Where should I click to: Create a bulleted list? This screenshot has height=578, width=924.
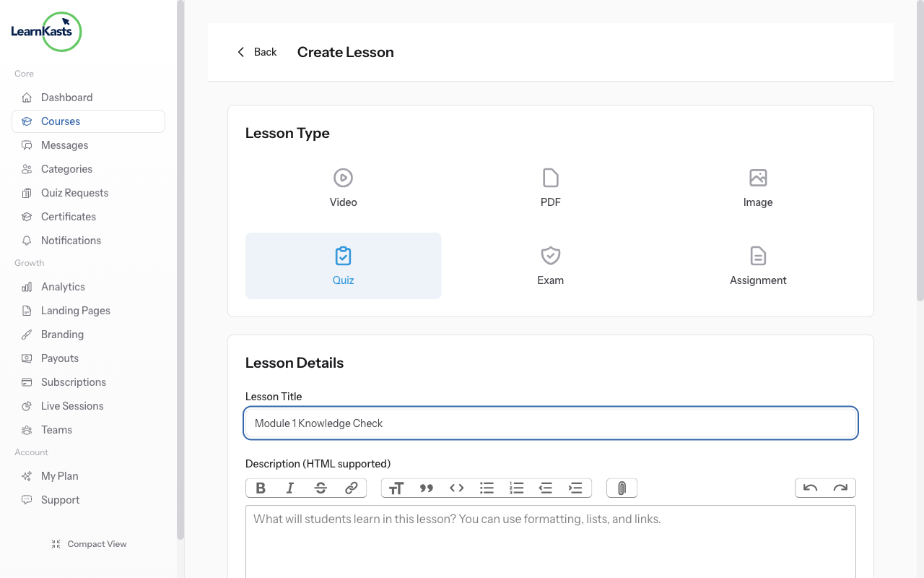[x=487, y=488]
